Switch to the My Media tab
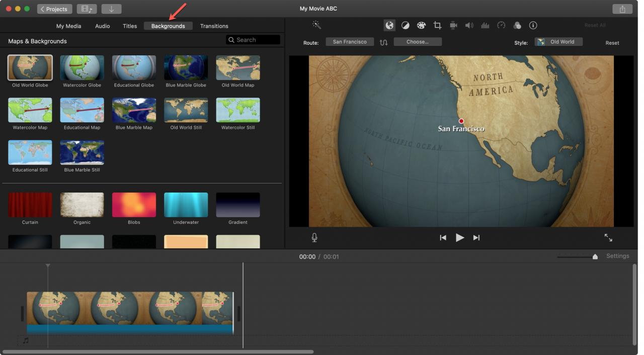Screen dimensions: 644x355 pos(68,26)
